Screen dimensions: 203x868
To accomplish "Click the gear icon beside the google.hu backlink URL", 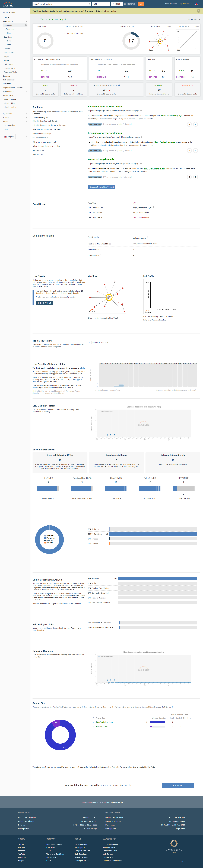I will click(142, 137).
